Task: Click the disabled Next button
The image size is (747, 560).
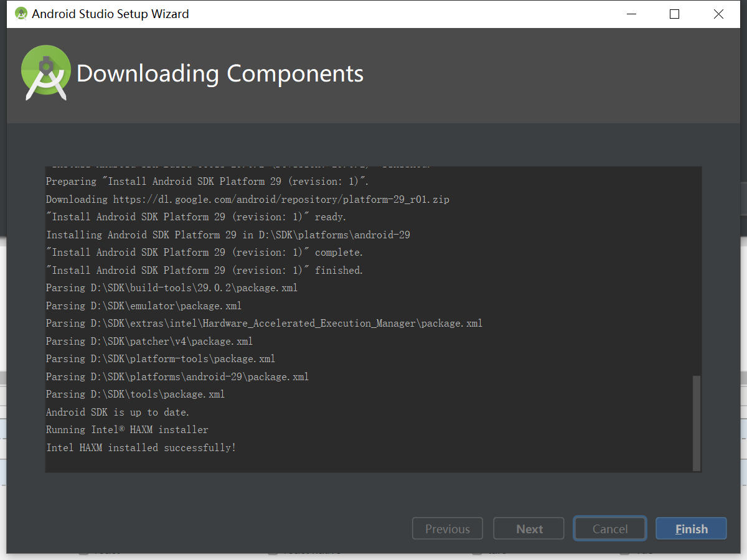Action: 529,529
